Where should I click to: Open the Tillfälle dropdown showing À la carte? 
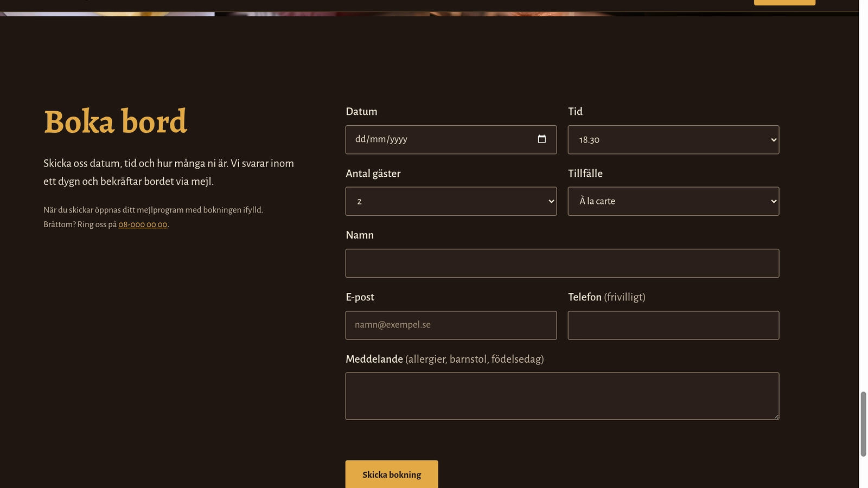tap(673, 201)
